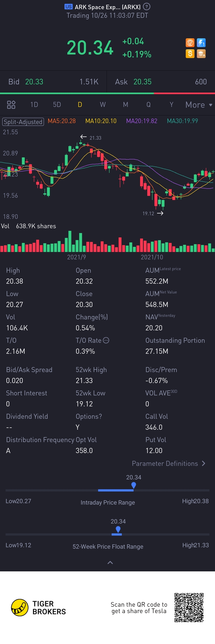Open Parameter Definitions link

169,463
